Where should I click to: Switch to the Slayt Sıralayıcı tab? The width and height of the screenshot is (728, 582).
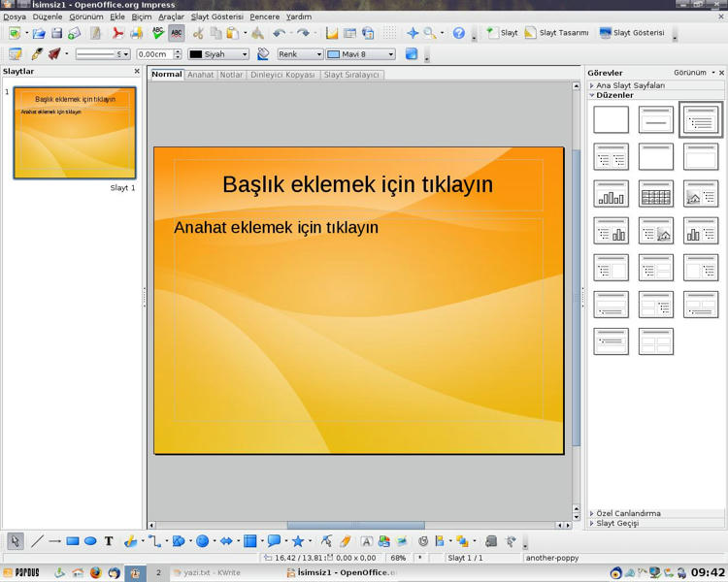click(351, 75)
